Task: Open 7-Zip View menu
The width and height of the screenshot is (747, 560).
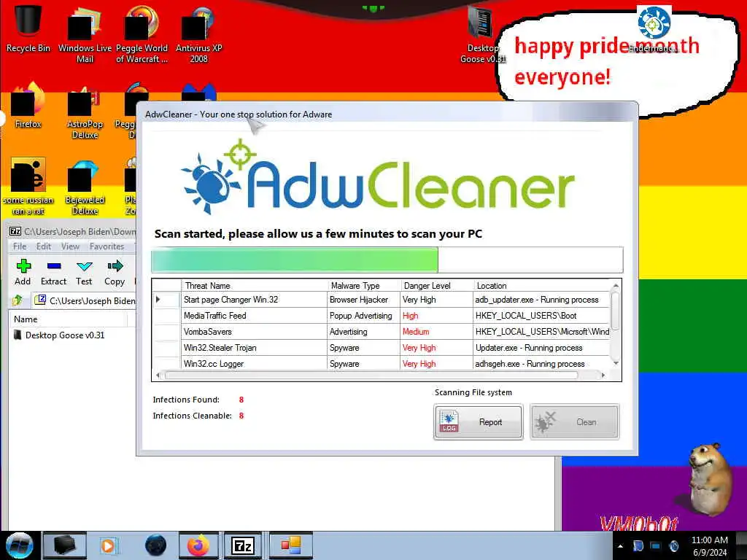Action: [x=70, y=246]
